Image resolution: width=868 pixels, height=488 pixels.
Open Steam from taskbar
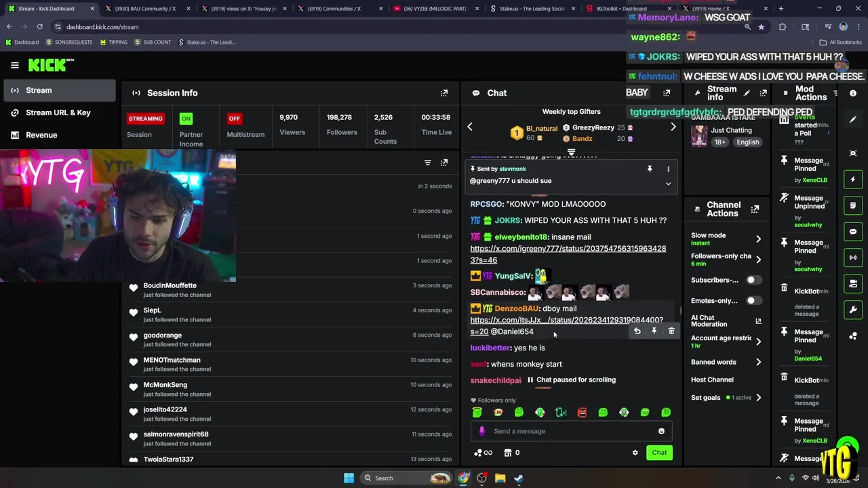tap(519, 478)
